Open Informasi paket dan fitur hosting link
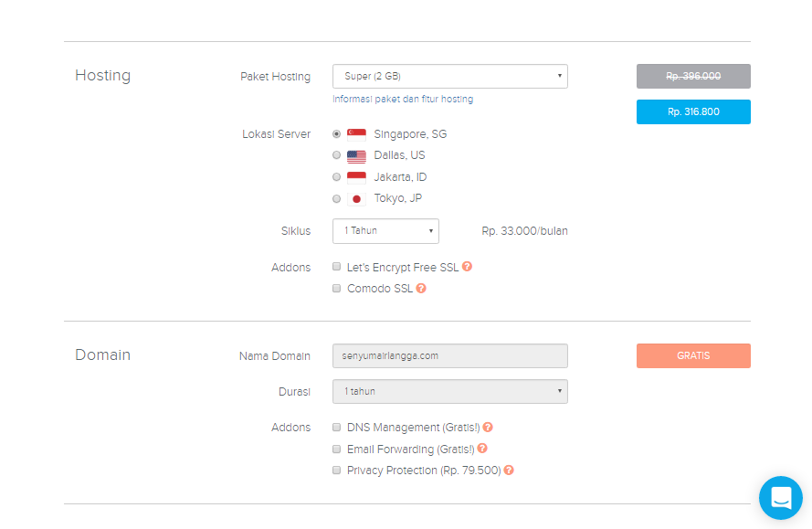Viewport: 812px width, 529px height. [x=403, y=99]
